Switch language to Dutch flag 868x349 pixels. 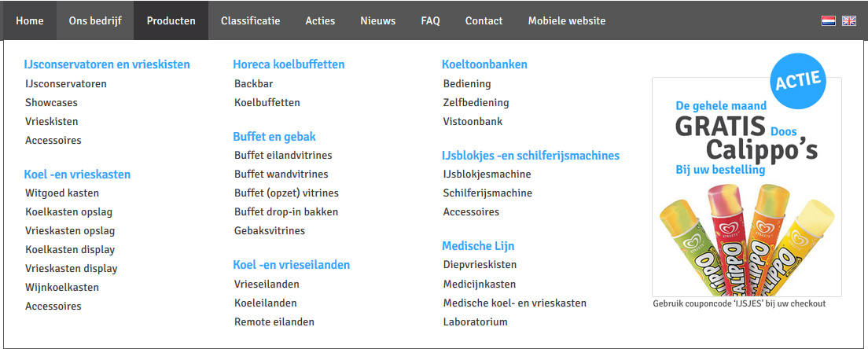click(828, 20)
